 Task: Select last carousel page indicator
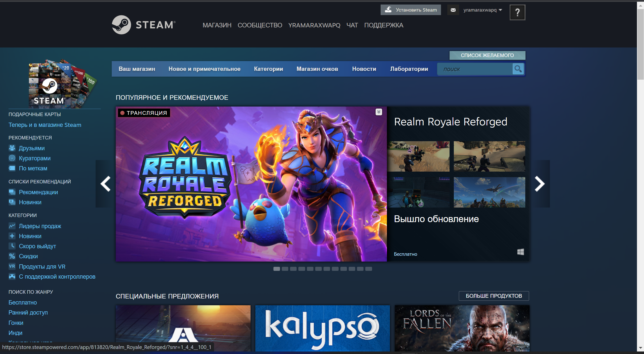point(369,269)
